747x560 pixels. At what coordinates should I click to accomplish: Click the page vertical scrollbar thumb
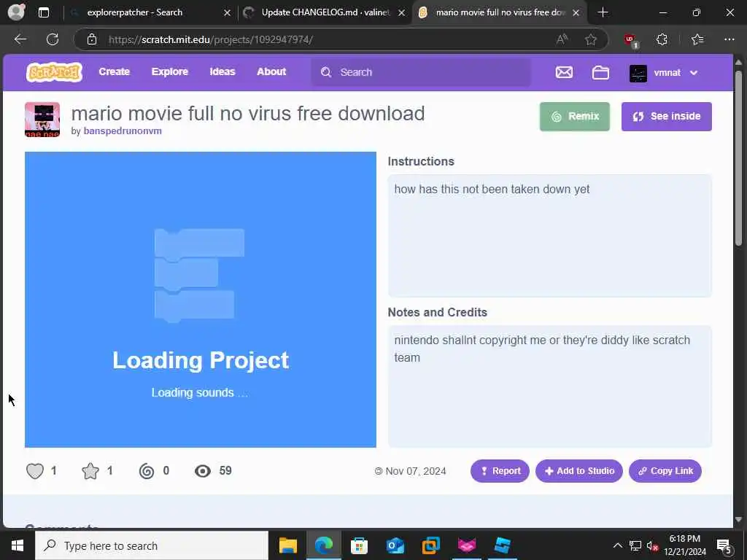tap(738, 158)
